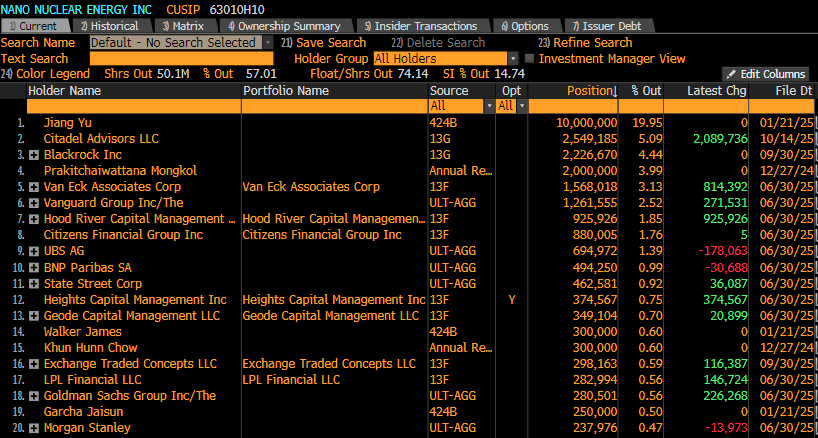Select holder Citadel Advisors LLC

pyautogui.click(x=101, y=139)
